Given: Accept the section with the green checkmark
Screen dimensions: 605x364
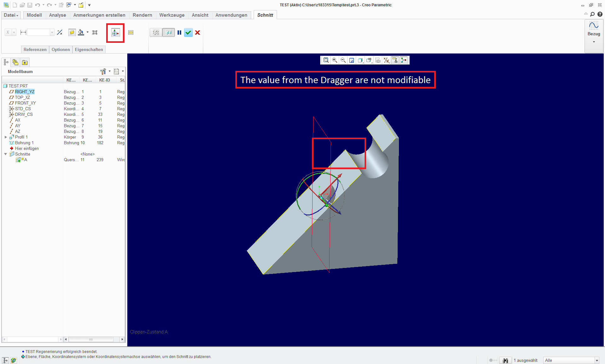Looking at the screenshot, I should click(x=188, y=32).
